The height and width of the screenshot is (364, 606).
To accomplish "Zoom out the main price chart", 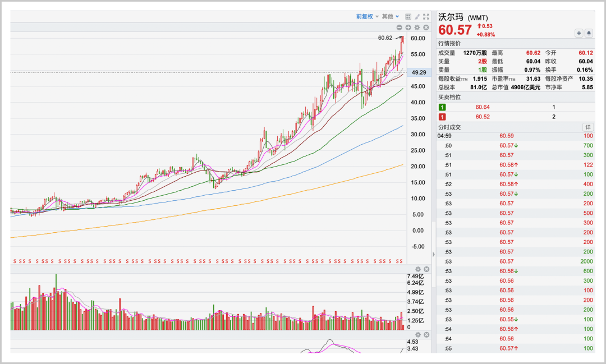I will click(x=400, y=27).
